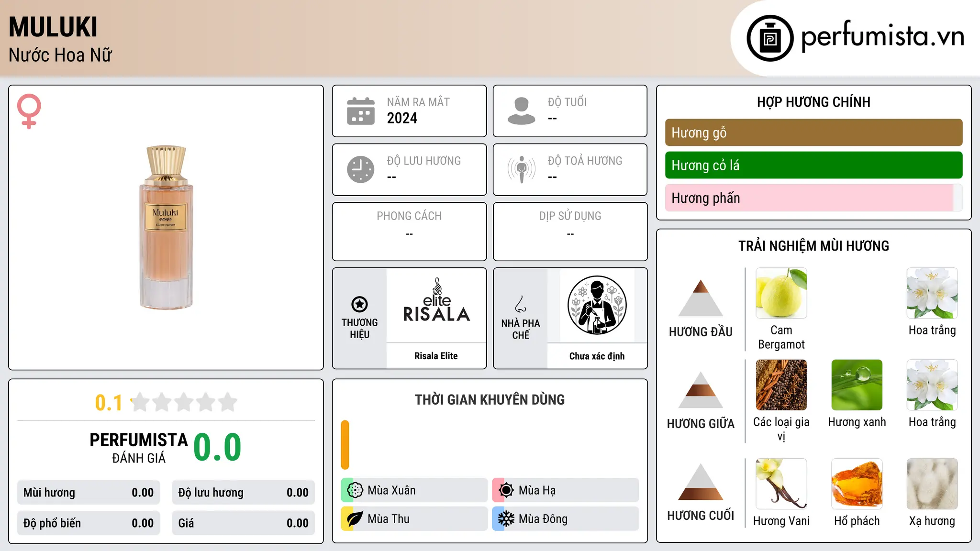Select the Cam Bergamot note thumbnail
980x551 pixels.
781,293
